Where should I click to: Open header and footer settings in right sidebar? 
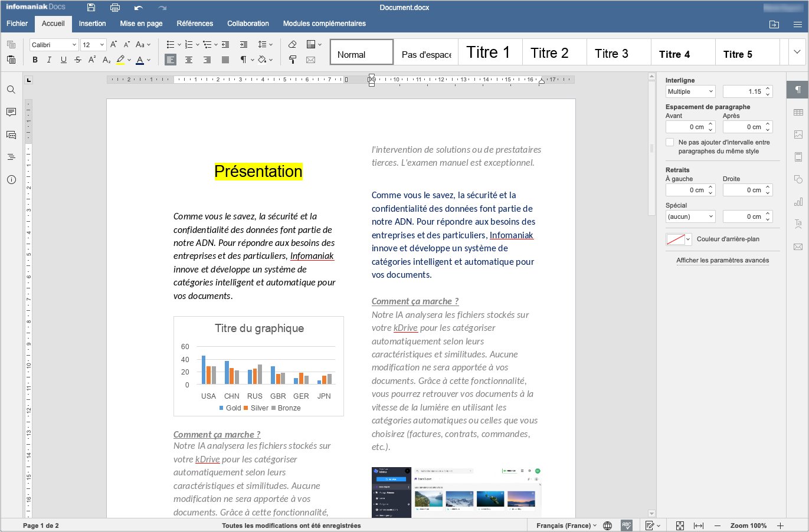pos(798,157)
